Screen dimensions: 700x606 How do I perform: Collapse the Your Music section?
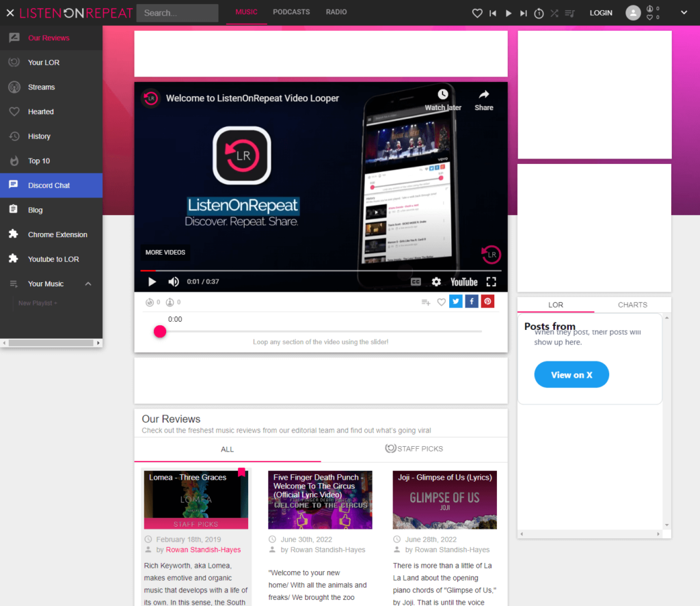pos(88,284)
